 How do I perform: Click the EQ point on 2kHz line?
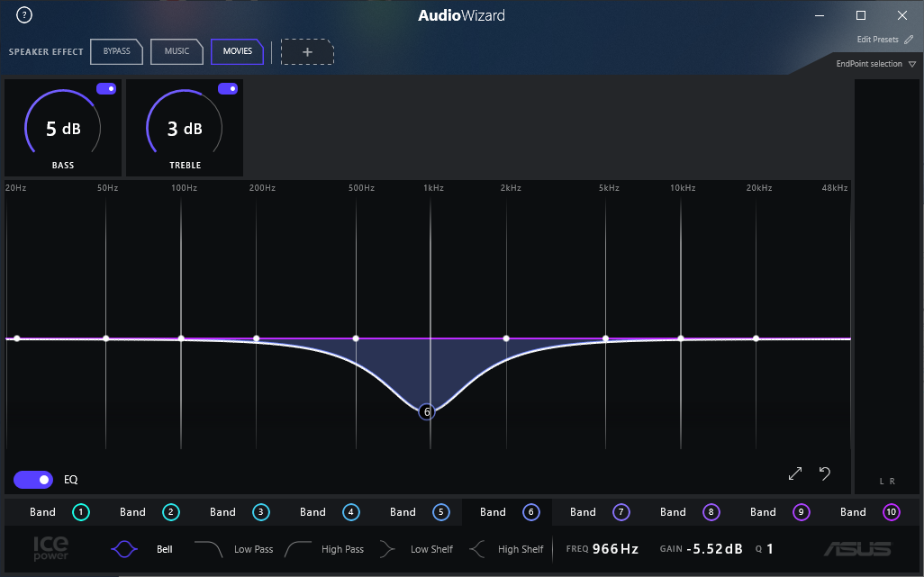[506, 338]
